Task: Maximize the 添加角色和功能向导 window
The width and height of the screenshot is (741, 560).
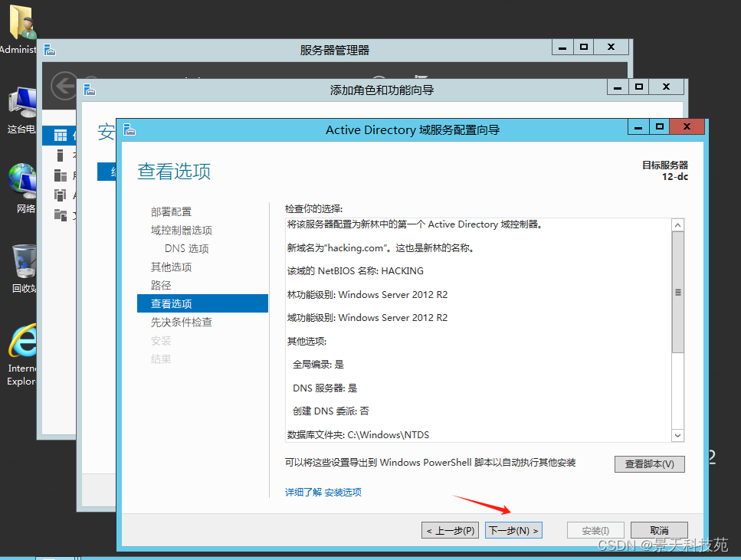Action: point(639,87)
